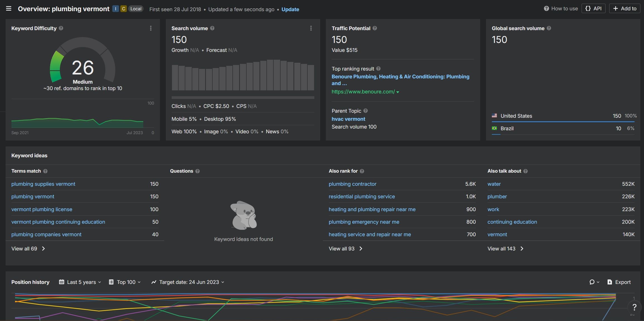Click floating help question mark button
Viewport: 644px width, 321px height.
click(x=634, y=307)
